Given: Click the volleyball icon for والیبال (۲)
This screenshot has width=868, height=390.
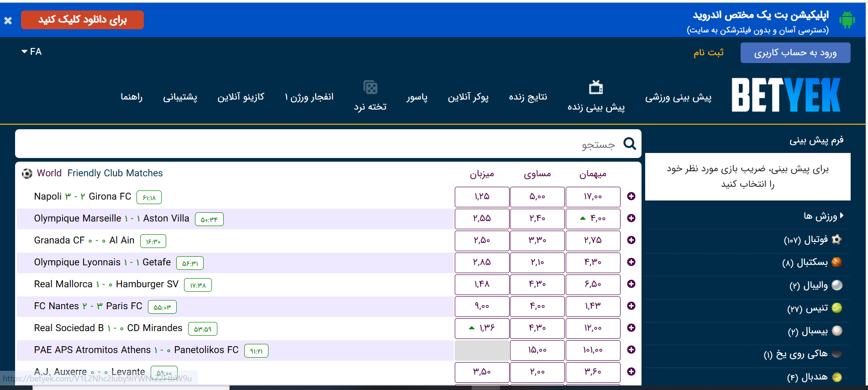Looking at the screenshot, I should tap(837, 285).
